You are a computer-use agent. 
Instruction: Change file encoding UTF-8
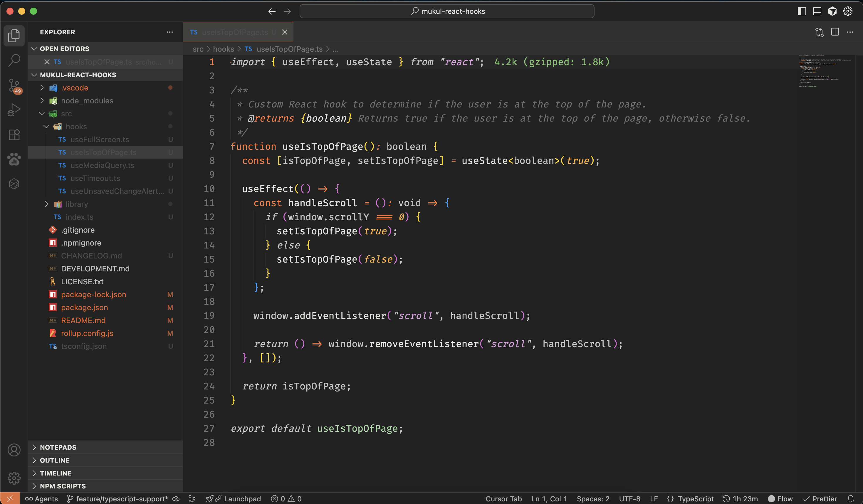coord(629,498)
